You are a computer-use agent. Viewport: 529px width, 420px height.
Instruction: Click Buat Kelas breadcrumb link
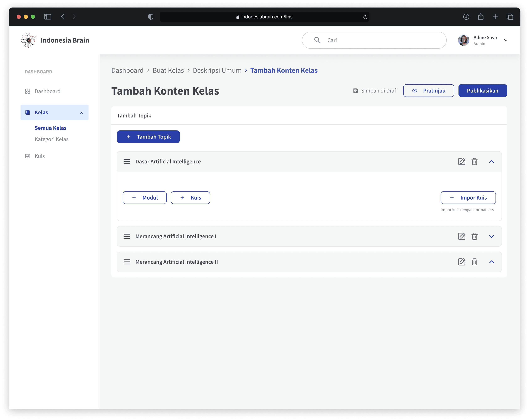(x=168, y=70)
